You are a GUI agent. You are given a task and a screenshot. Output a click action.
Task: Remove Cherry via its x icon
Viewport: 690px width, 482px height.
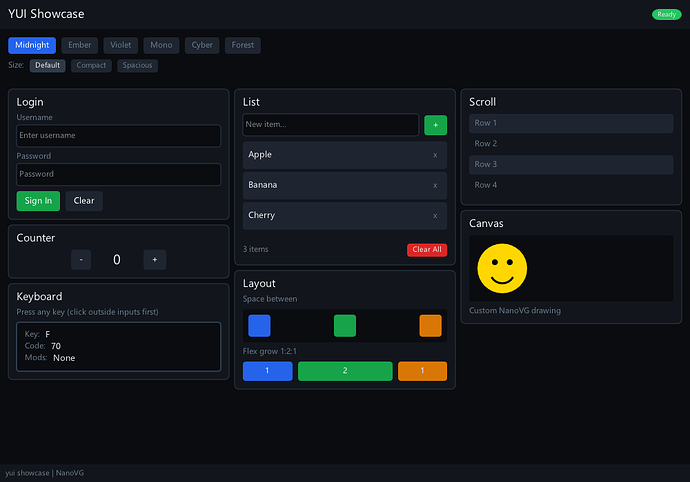click(x=434, y=215)
